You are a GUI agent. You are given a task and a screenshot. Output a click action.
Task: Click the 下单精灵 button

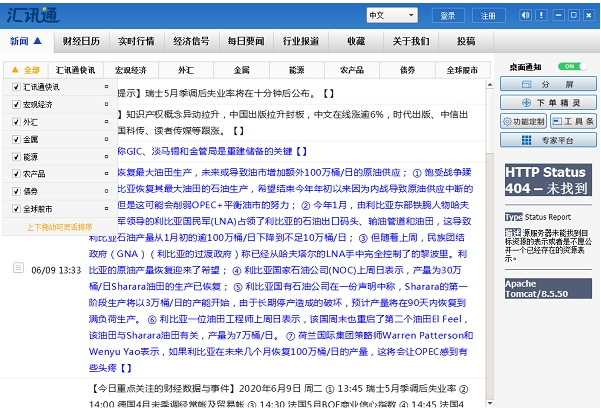(548, 102)
